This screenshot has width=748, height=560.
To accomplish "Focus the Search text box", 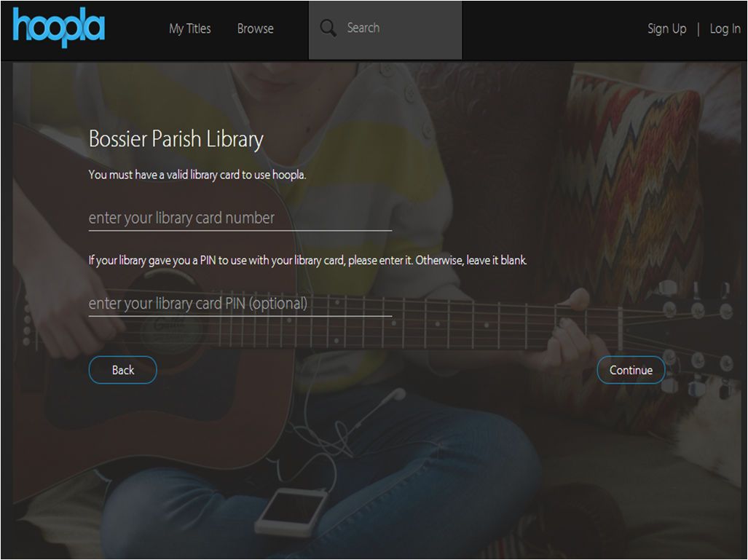I will click(385, 30).
